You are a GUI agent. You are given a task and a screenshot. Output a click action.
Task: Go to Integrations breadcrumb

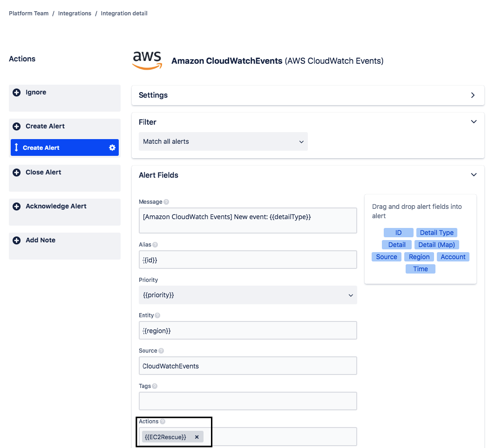point(75,13)
